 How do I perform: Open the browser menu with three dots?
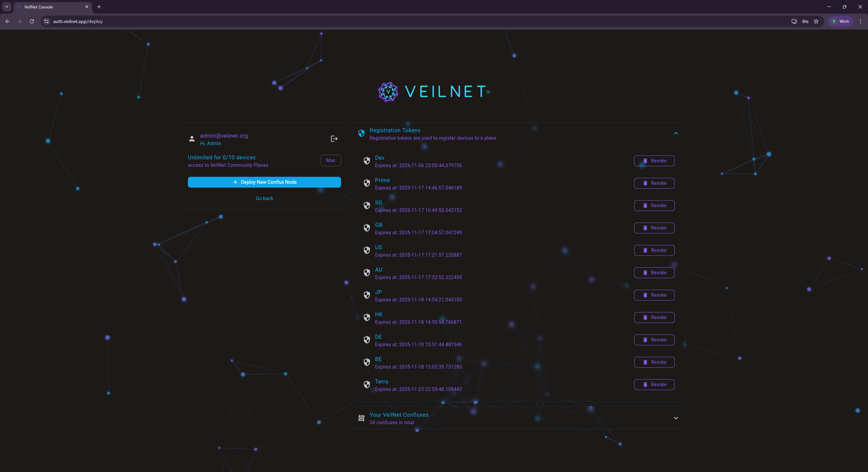pyautogui.click(x=860, y=21)
